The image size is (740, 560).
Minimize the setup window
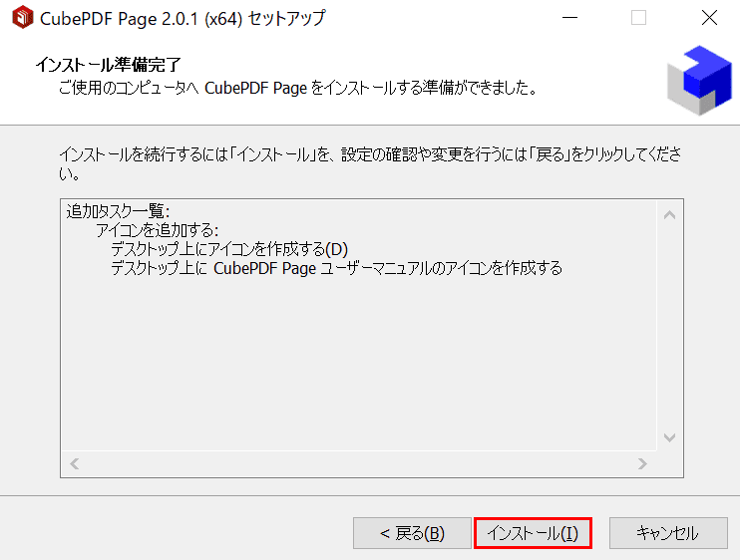point(569,18)
